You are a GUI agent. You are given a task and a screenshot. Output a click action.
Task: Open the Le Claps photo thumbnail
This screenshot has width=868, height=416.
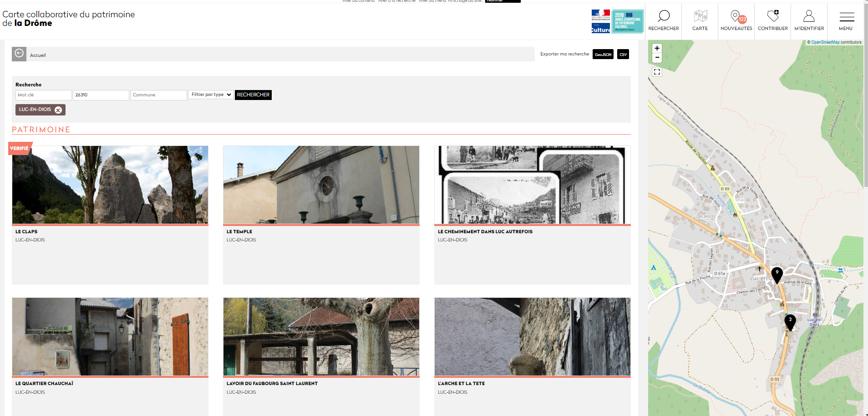coord(110,185)
